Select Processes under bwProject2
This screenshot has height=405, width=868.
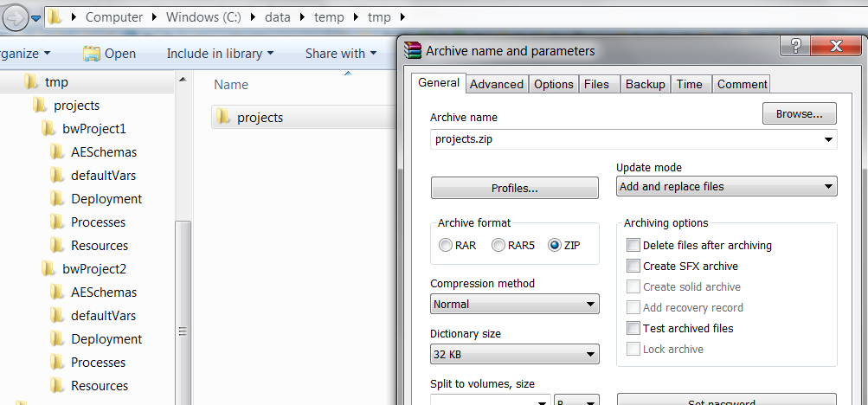click(x=98, y=363)
